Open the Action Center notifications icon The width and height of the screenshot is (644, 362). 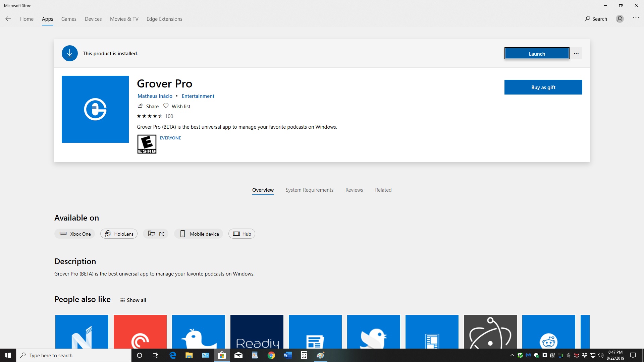click(633, 355)
